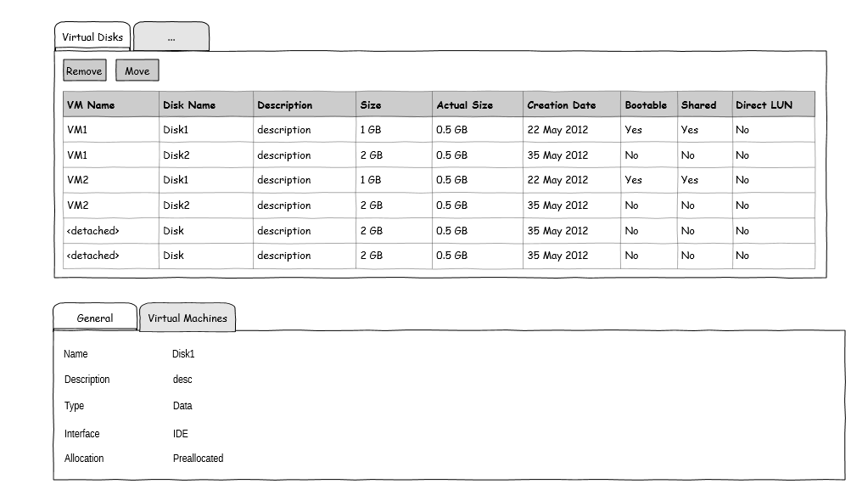Click the Creation Date column header

pyautogui.click(x=561, y=105)
